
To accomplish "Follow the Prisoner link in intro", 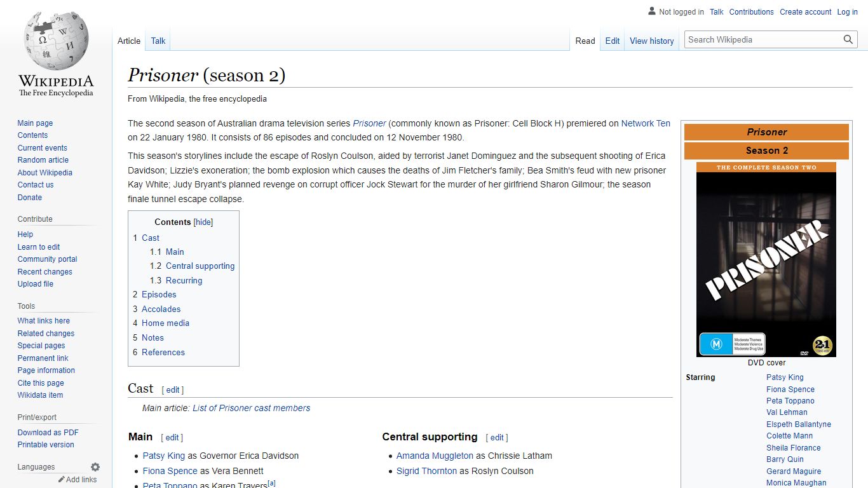I will click(369, 123).
